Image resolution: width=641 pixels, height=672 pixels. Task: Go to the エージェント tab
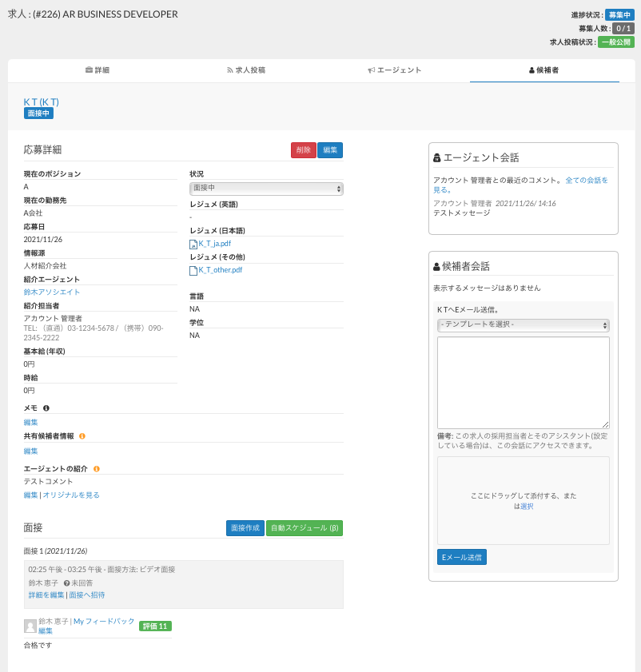395,70
